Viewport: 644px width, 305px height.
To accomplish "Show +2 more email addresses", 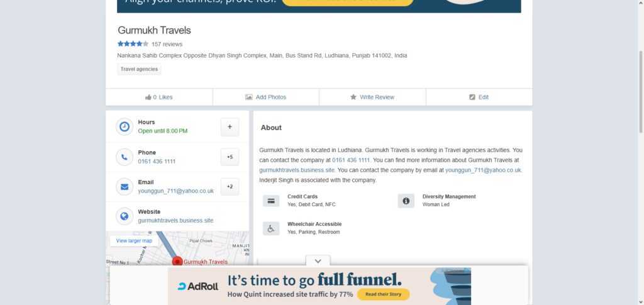I will tap(230, 187).
